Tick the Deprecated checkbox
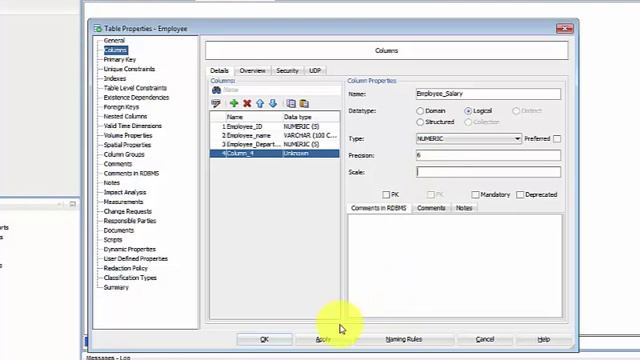 tap(520, 195)
